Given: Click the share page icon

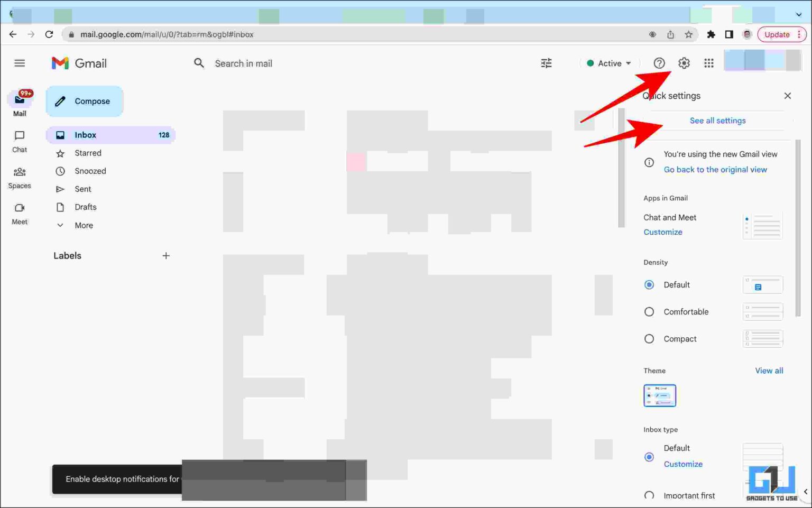Looking at the screenshot, I should coord(670,34).
